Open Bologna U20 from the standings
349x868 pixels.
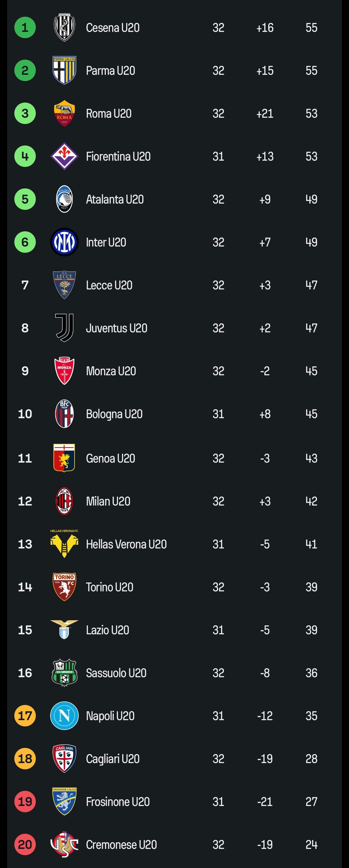pyautogui.click(x=114, y=414)
